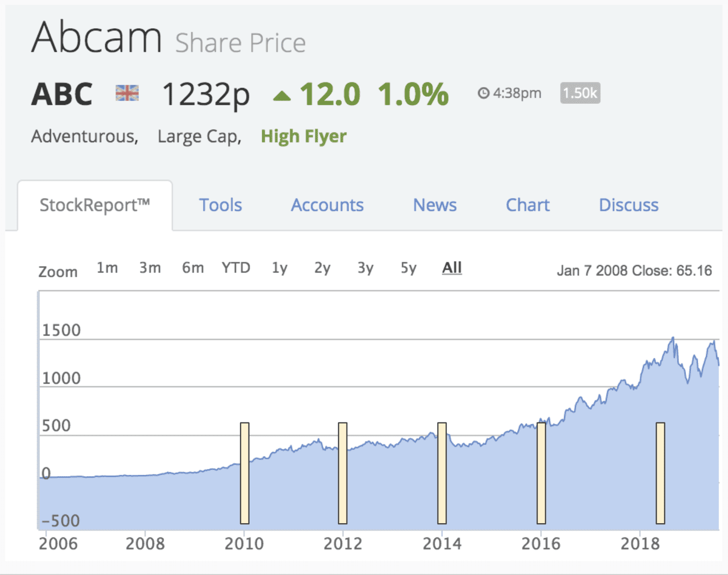The height and width of the screenshot is (575, 728).
Task: Click the 12.0 price change value
Action: click(330, 94)
